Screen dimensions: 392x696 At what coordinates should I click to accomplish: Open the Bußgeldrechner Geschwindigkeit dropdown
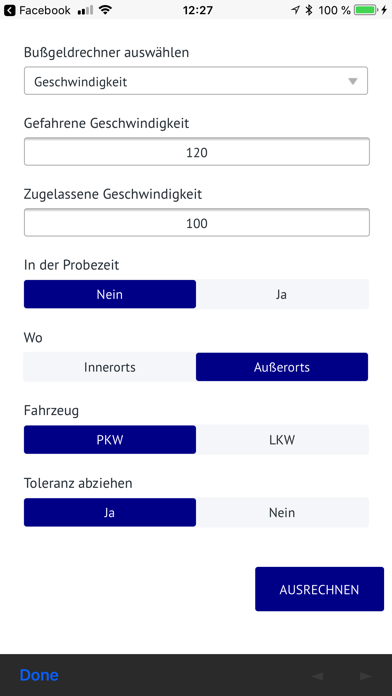196,81
